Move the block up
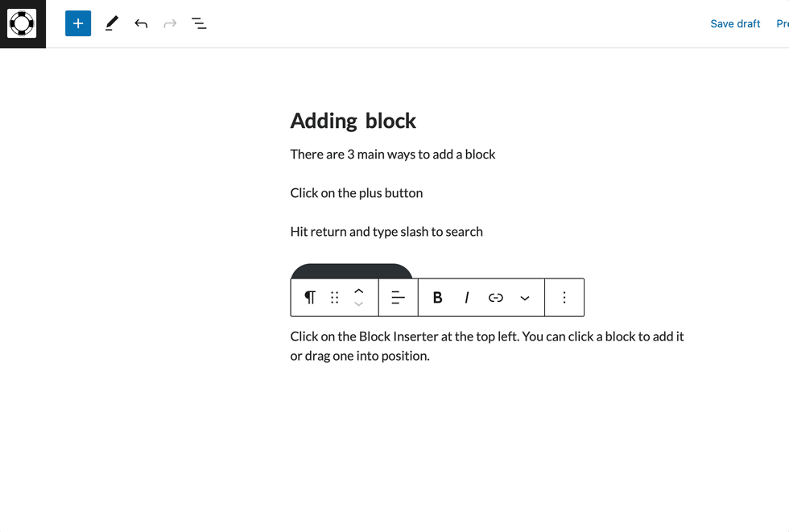The image size is (789, 532). pos(358,291)
